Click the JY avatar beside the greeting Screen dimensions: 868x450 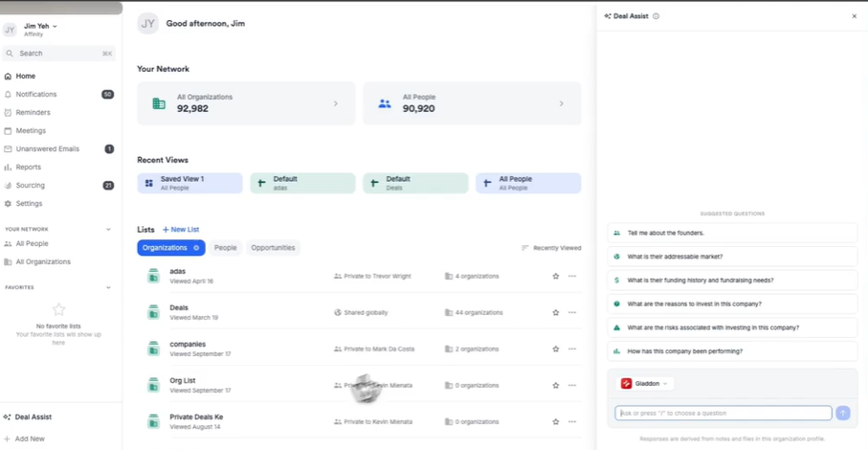(x=147, y=23)
